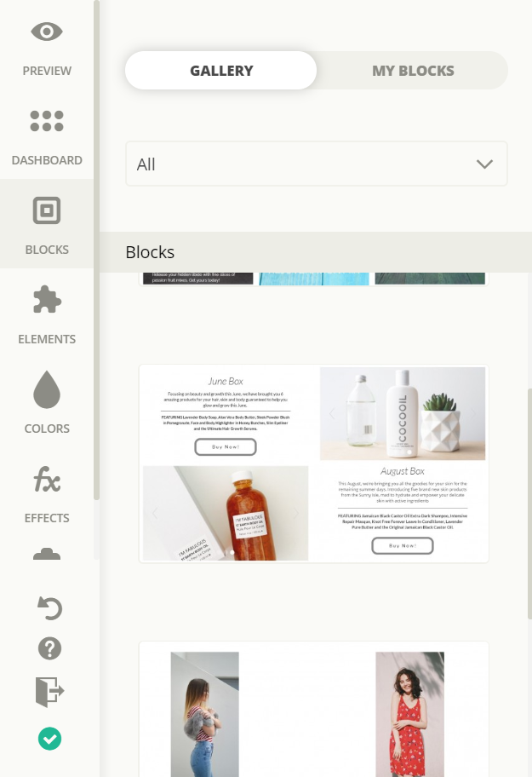Click the green saved checkmark icon
532x777 pixels.
pos(49,739)
